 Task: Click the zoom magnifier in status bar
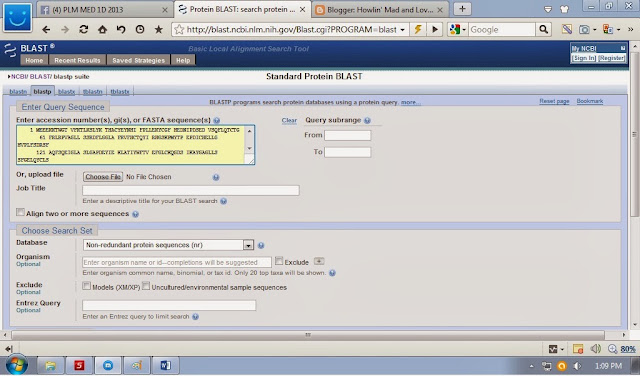coord(612,349)
